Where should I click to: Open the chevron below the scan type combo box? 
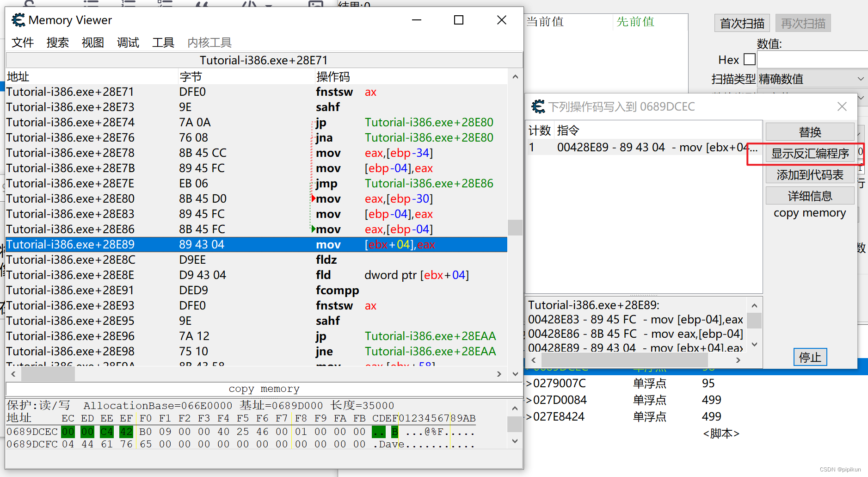tap(861, 98)
